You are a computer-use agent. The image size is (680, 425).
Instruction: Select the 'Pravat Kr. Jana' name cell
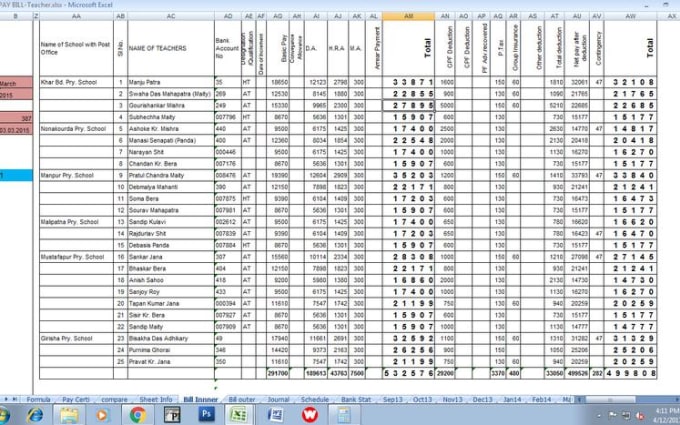pyautogui.click(x=171, y=362)
